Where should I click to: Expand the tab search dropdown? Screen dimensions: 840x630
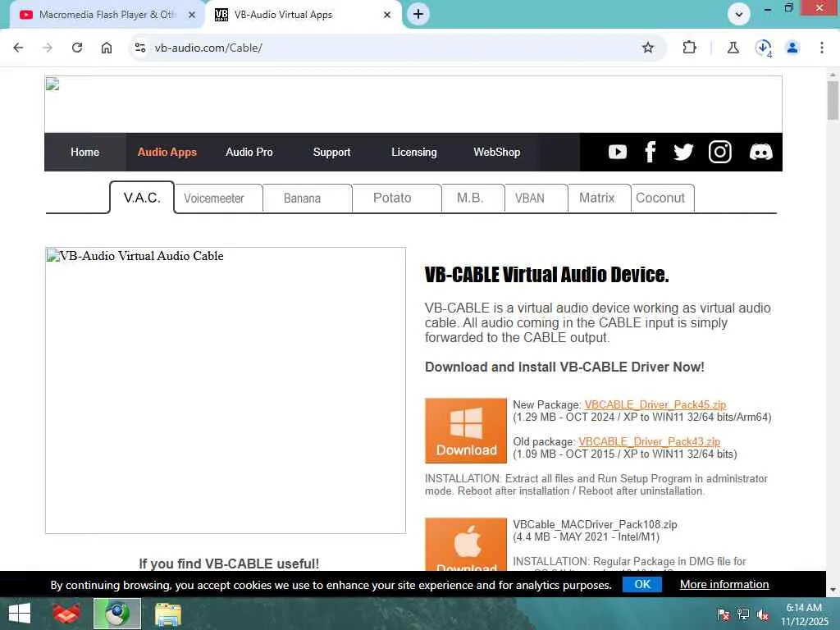[x=739, y=15]
